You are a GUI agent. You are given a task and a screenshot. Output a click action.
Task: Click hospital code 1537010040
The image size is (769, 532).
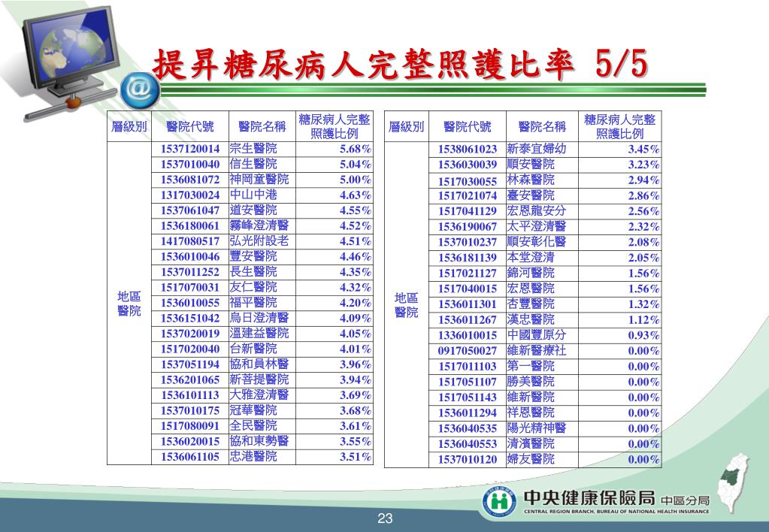(x=190, y=165)
